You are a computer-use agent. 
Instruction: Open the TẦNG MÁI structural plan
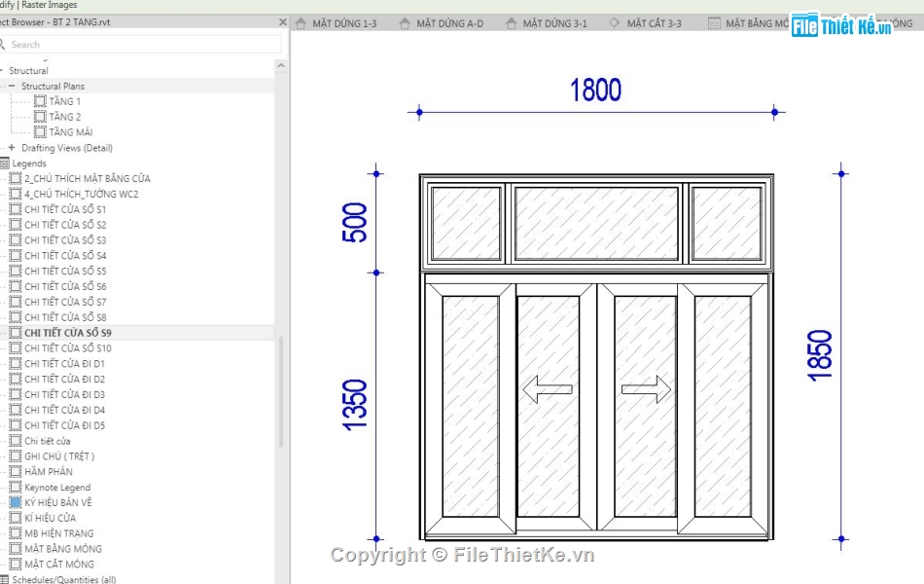point(71,132)
